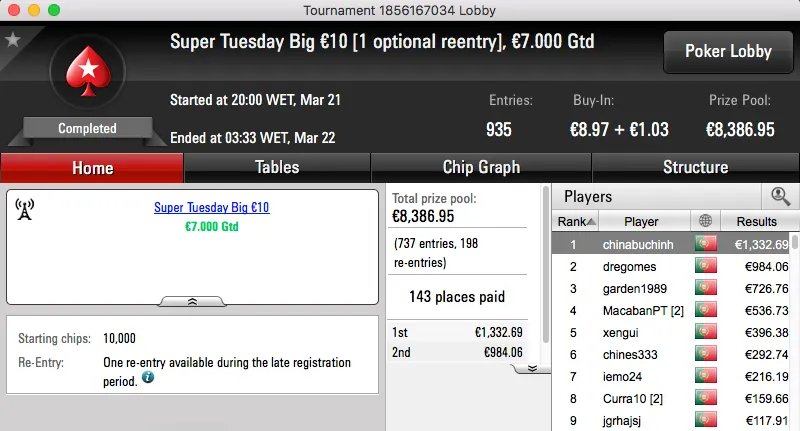Click the Poker Lobby button

click(727, 51)
